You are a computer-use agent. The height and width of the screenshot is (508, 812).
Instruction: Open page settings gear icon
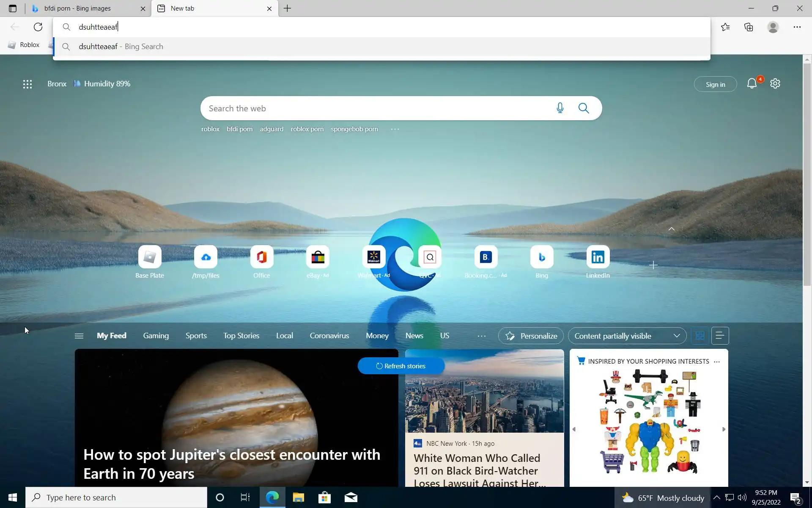[775, 84]
